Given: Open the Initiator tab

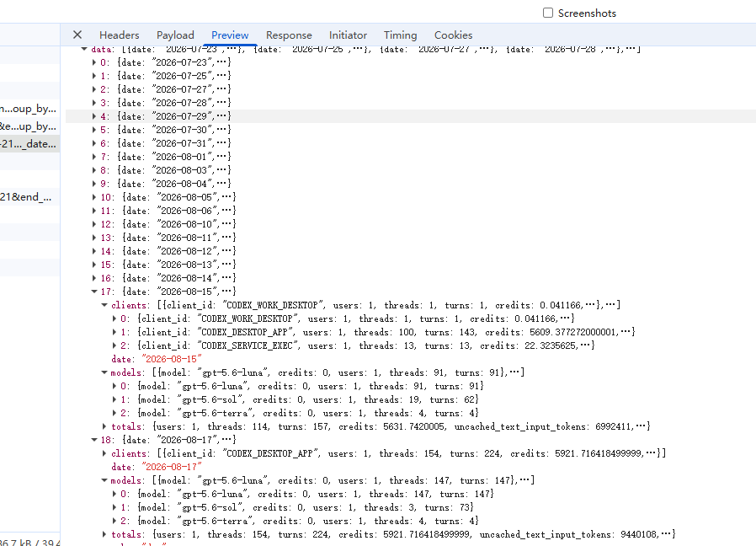Looking at the screenshot, I should 348,35.
